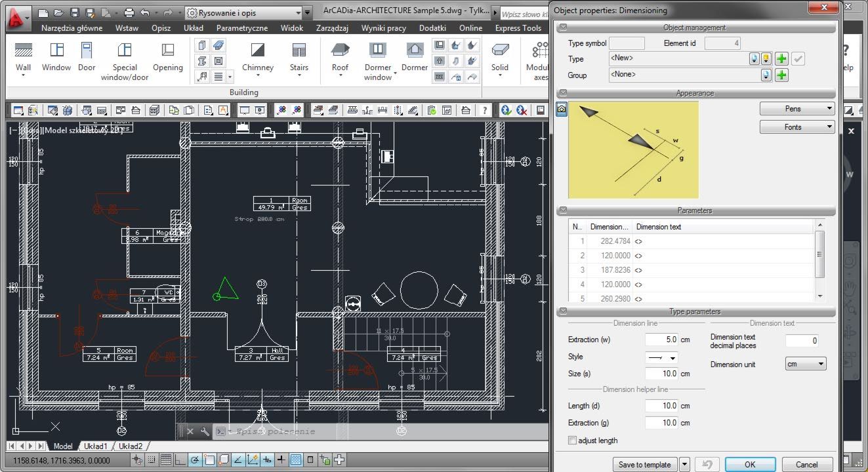Switch to the Układ2 layout tab
This screenshot has height=472, width=868.
[x=131, y=446]
